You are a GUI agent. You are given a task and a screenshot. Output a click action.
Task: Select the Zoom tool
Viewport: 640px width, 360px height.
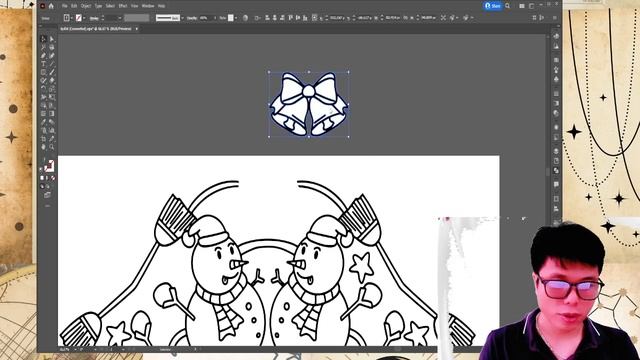point(52,147)
